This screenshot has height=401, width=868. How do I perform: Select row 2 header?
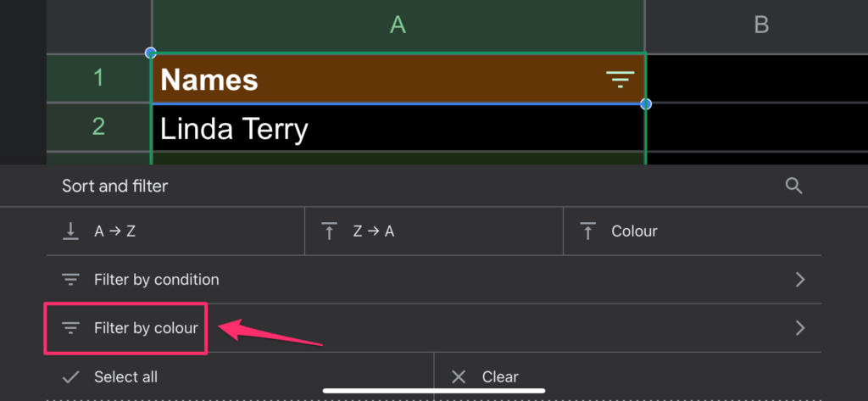tap(98, 127)
